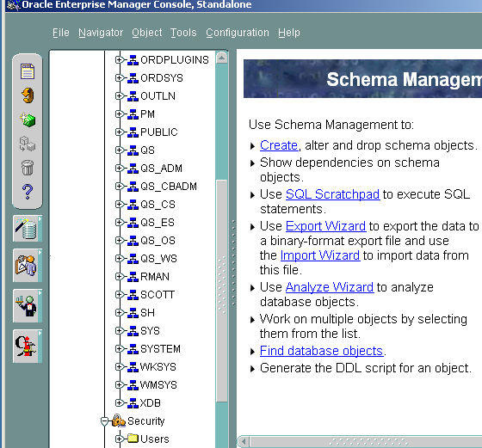Collapse the Security tree node
Viewport: 482px width, 448px height.
click(104, 421)
